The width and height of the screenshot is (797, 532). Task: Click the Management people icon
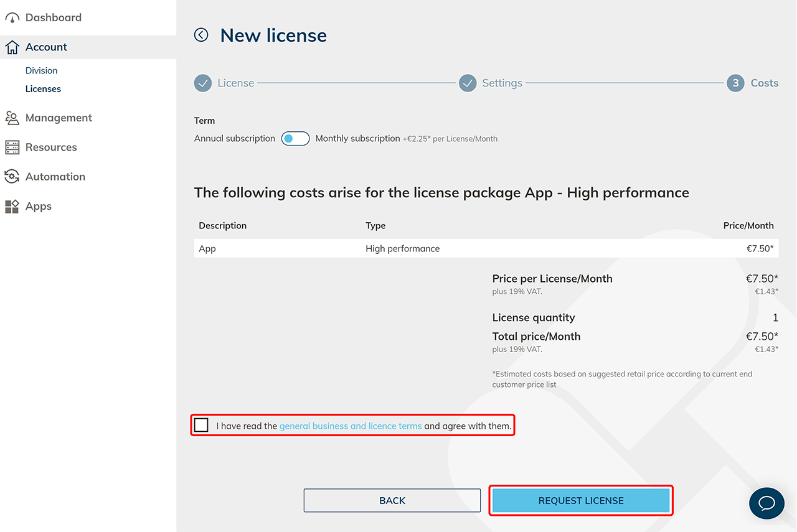click(x=12, y=118)
